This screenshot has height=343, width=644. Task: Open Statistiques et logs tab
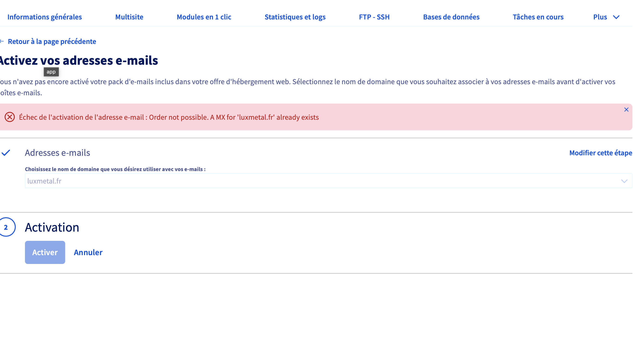coord(295,17)
